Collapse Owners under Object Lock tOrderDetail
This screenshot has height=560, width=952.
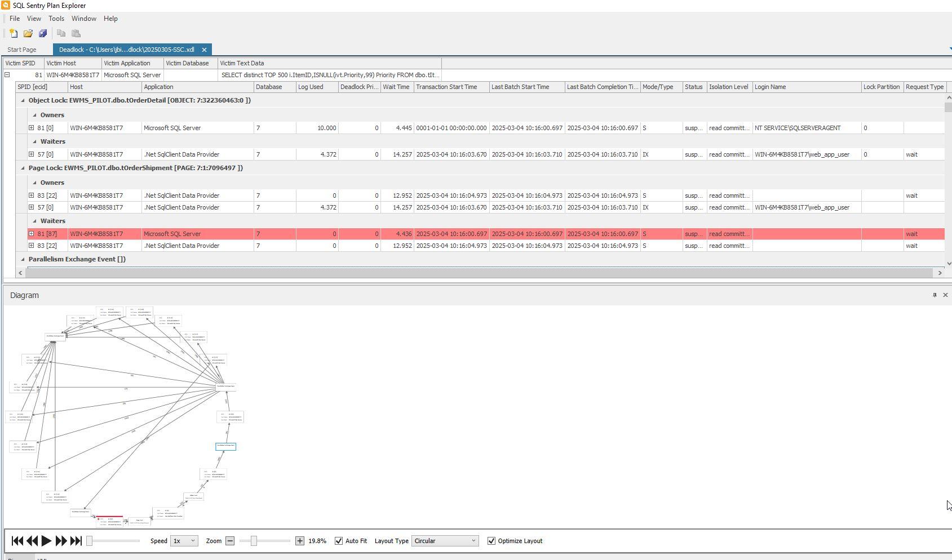[x=34, y=115]
